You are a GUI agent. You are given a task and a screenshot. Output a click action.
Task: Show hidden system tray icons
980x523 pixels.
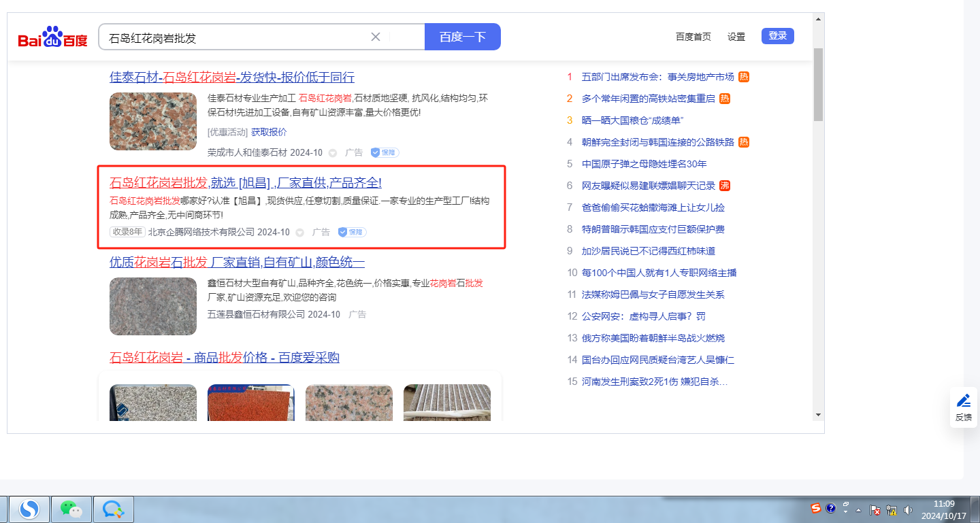pyautogui.click(x=859, y=510)
